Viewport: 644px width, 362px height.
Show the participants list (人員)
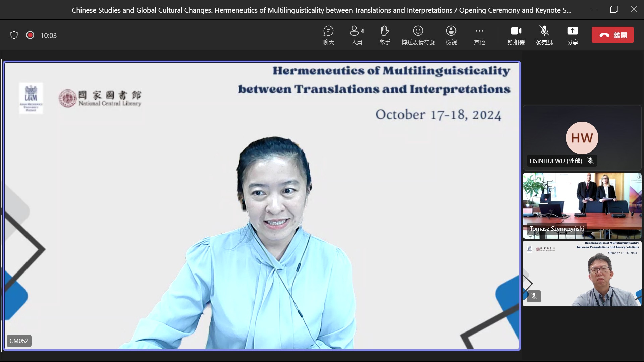357,35
